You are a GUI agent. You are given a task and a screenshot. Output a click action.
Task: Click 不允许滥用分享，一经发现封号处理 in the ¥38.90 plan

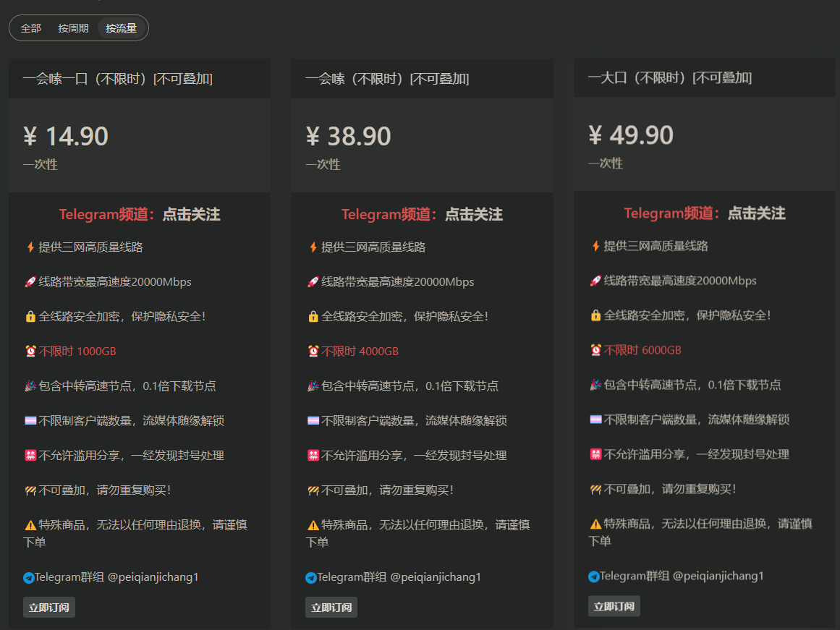(414, 456)
